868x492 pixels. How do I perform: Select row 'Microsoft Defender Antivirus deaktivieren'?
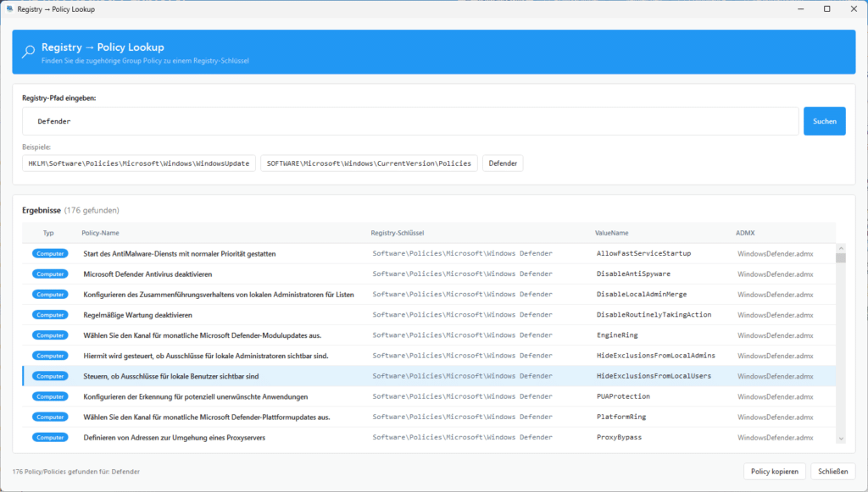click(x=429, y=274)
